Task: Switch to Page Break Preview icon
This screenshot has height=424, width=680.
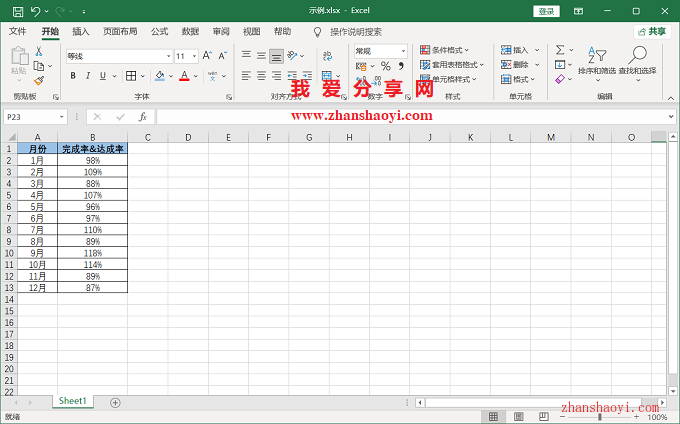Action: [544, 417]
